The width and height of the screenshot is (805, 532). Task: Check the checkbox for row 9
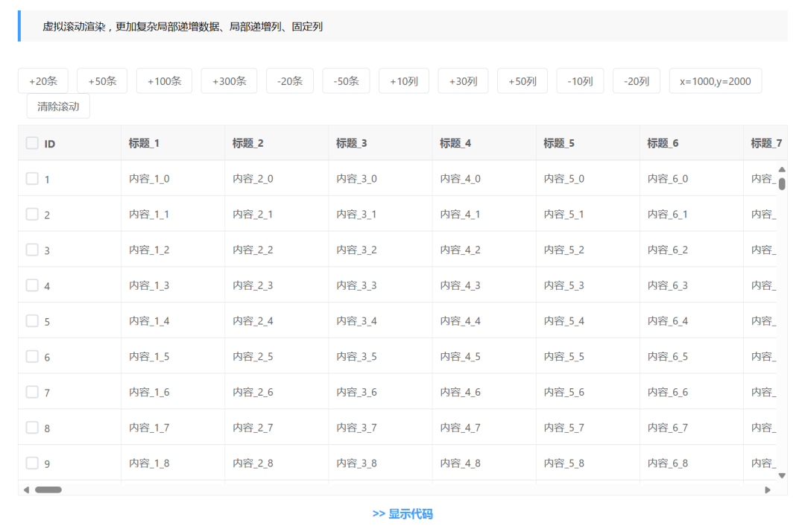[32, 463]
